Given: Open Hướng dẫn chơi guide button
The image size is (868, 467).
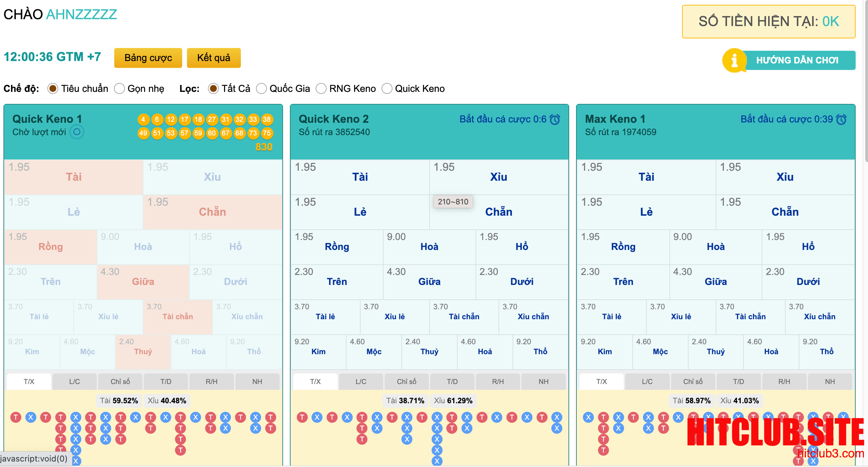Looking at the screenshot, I should click(797, 61).
